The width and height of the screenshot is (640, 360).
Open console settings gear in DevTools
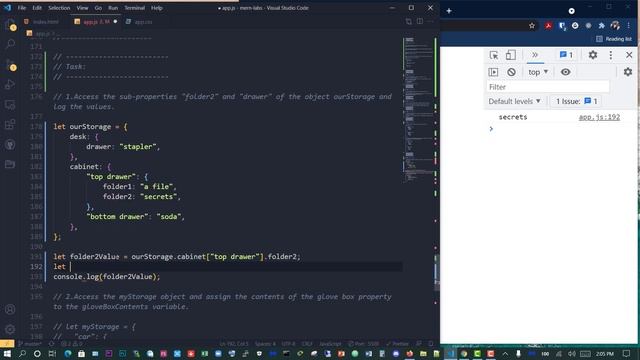[x=628, y=72]
